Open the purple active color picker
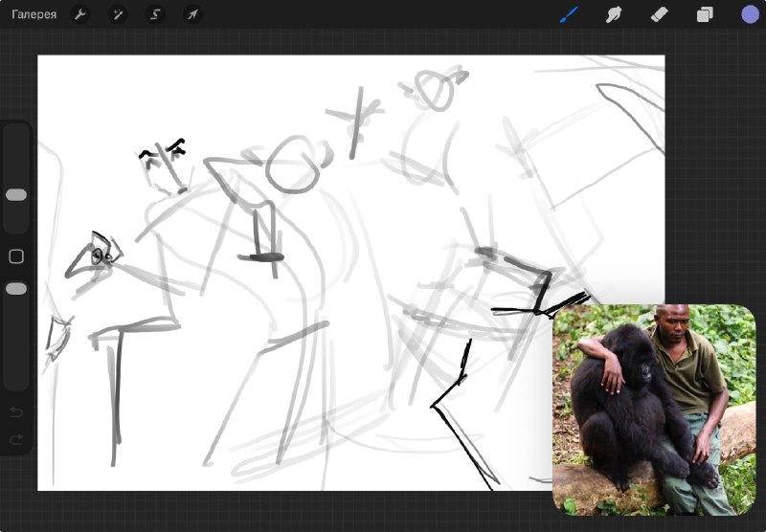 tap(751, 14)
